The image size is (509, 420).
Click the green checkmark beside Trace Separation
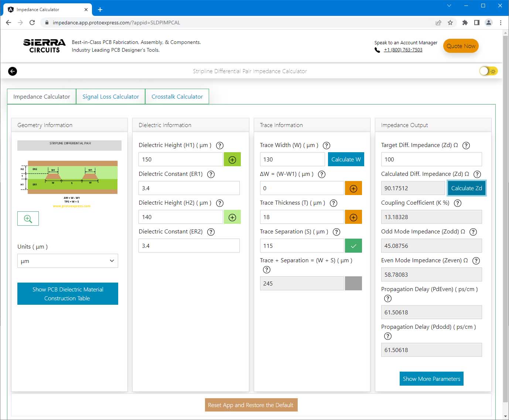coord(353,246)
